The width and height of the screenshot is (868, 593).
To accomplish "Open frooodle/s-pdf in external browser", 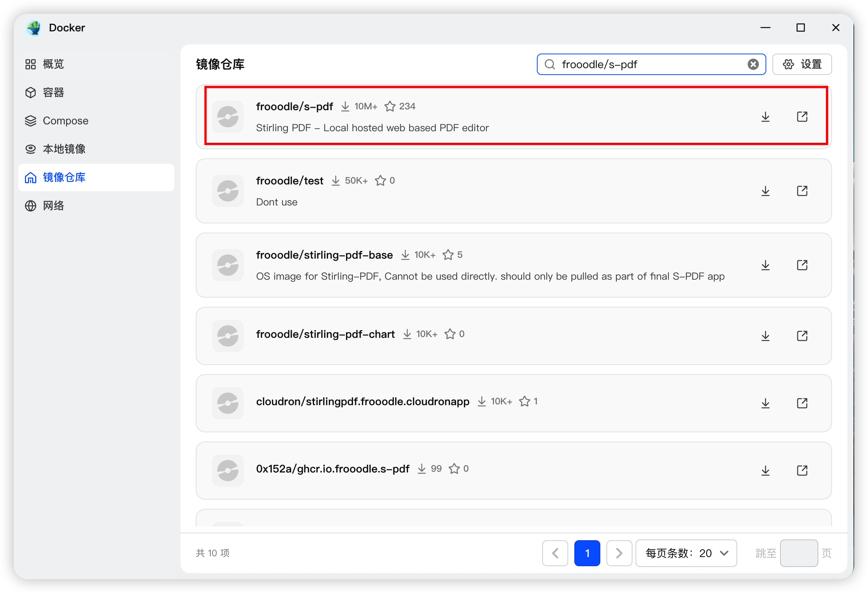I will 802,117.
